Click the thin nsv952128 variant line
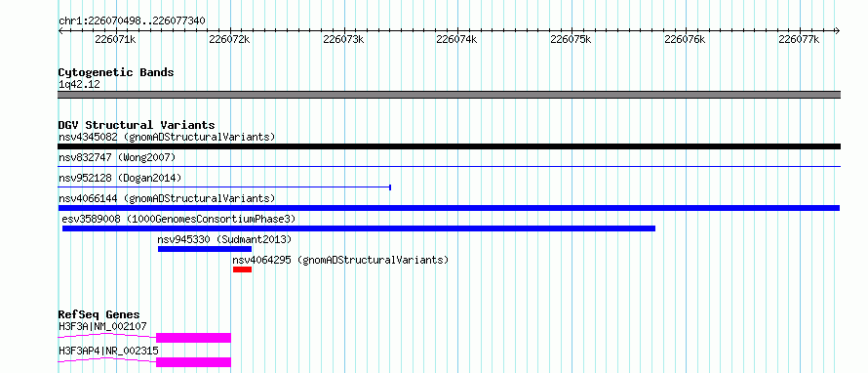 [224, 187]
